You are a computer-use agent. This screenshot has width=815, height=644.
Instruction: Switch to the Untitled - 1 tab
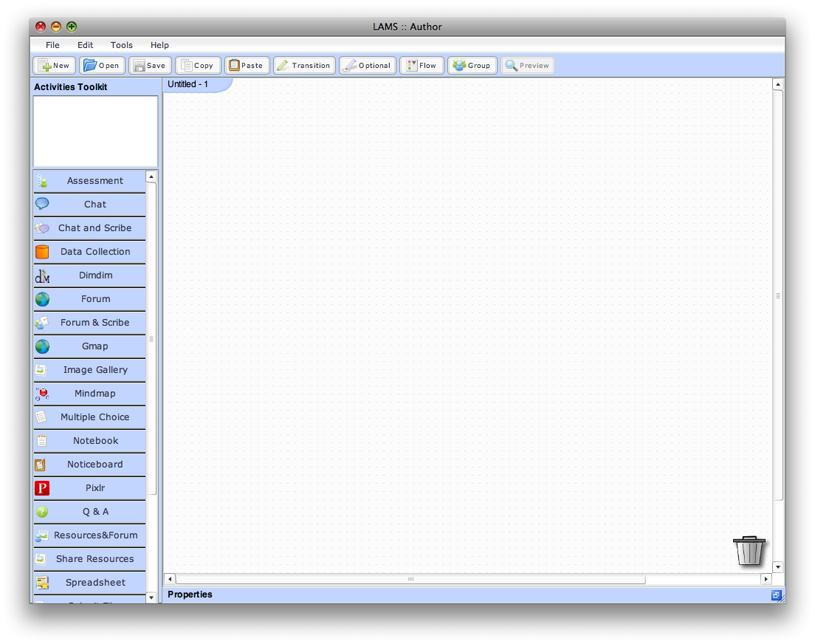pos(188,84)
